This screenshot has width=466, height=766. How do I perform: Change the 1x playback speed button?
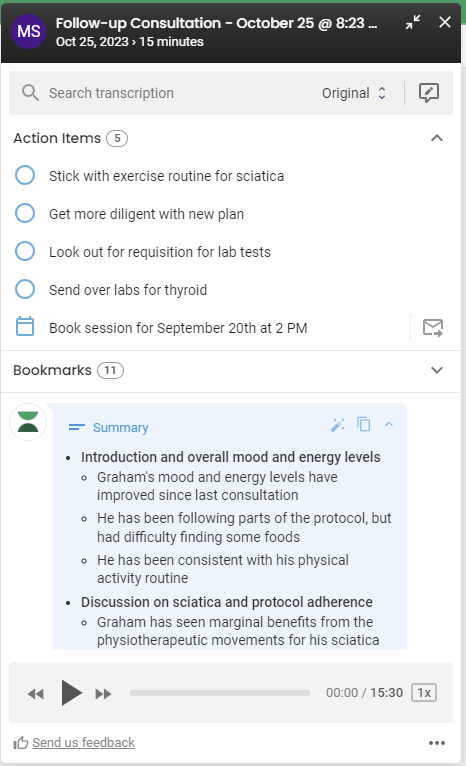(424, 693)
